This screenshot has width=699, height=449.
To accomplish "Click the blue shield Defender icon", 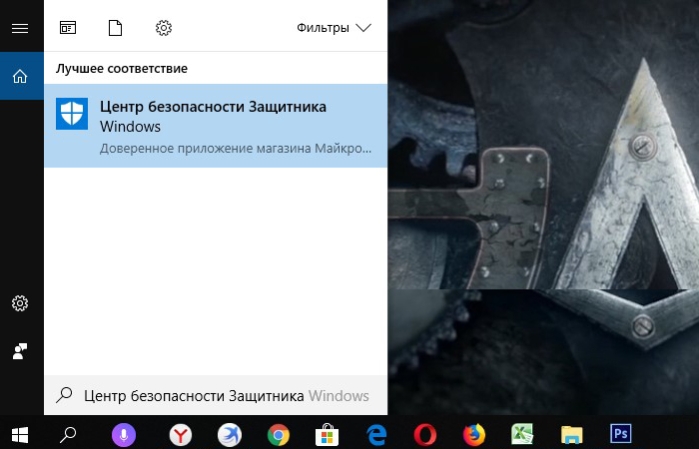I will 72,114.
